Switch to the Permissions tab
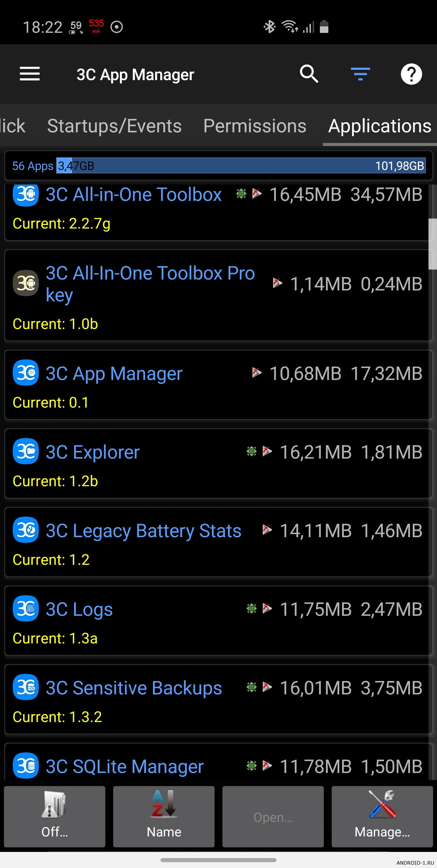Screen dimensions: 437x868 [x=255, y=126]
